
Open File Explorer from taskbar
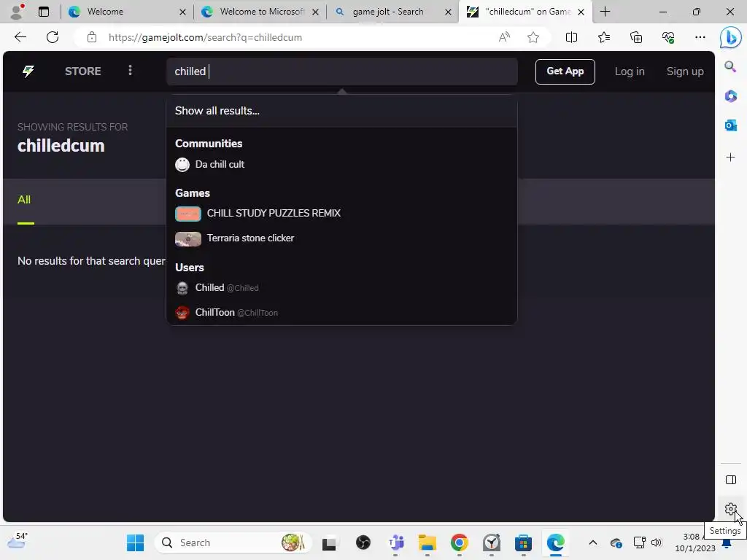coord(427,542)
